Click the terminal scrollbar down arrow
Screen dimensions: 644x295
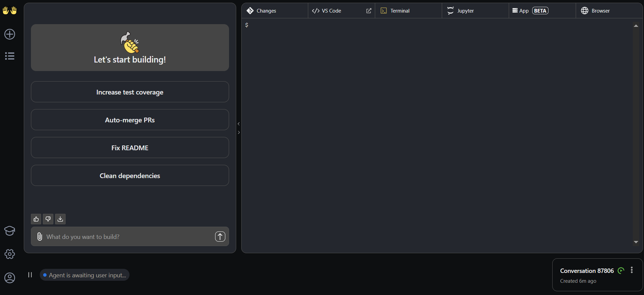(636, 242)
